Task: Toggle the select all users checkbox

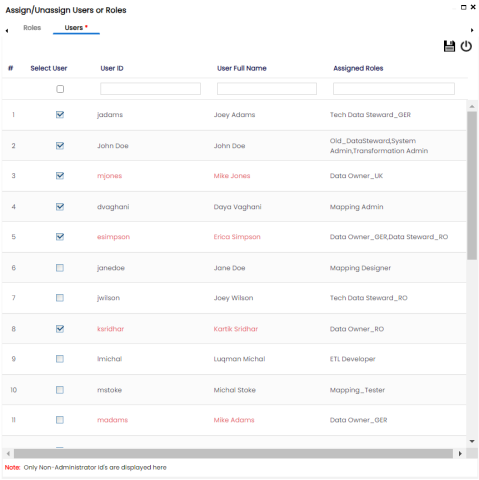Action: pyautogui.click(x=60, y=89)
